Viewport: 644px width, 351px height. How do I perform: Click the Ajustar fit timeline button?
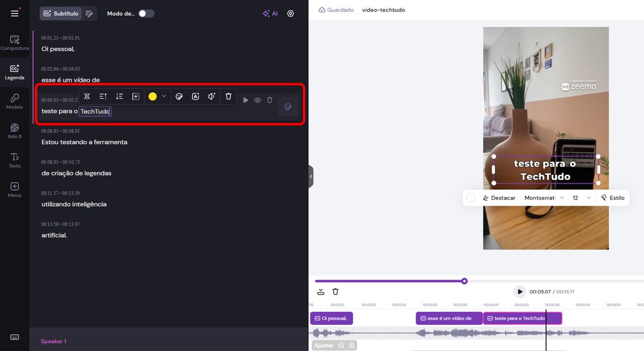click(324, 345)
